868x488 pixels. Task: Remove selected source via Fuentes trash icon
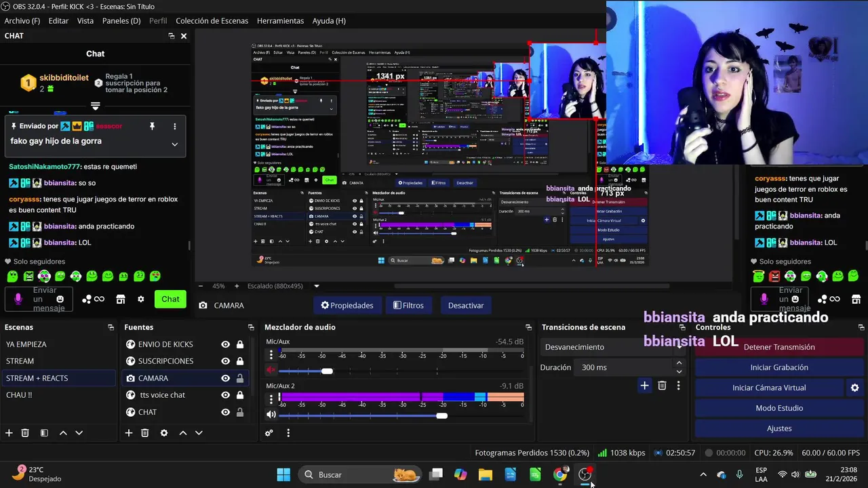(x=145, y=433)
